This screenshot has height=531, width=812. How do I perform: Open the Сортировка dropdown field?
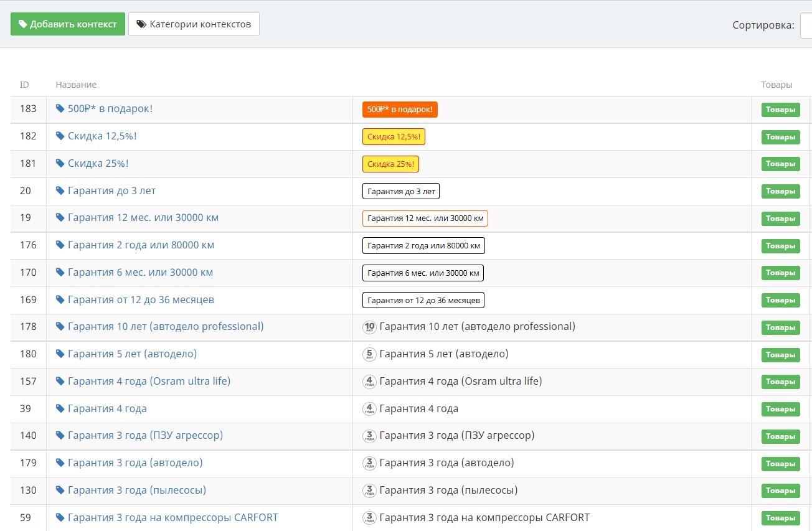(x=806, y=26)
